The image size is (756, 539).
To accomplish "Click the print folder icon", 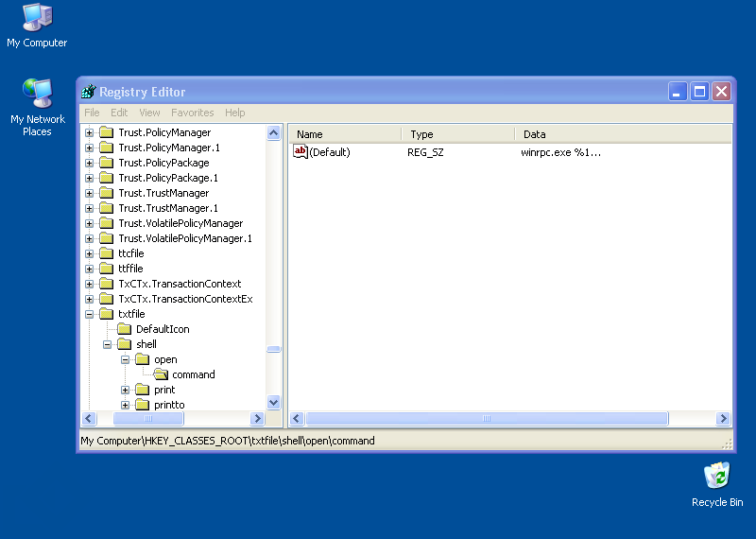I will pos(142,390).
